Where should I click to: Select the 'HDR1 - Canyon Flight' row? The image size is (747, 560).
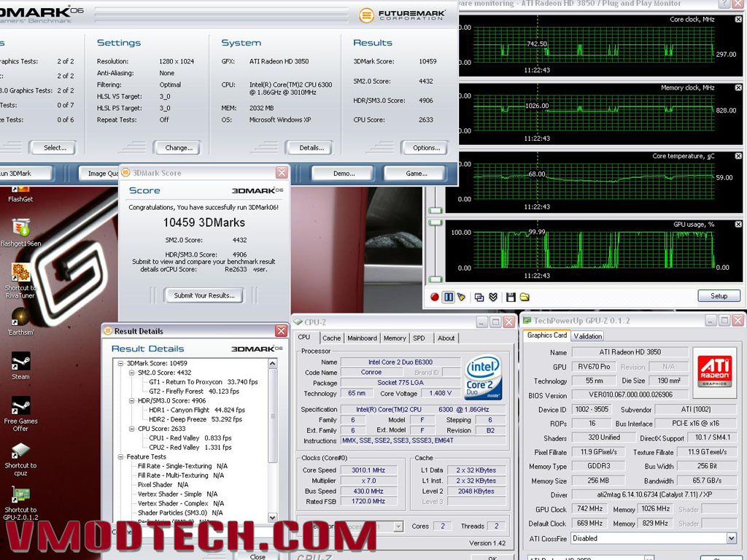click(197, 410)
